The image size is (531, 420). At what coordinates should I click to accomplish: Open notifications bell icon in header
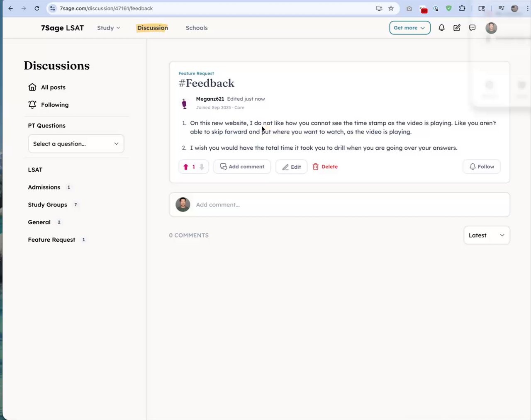pyautogui.click(x=441, y=28)
